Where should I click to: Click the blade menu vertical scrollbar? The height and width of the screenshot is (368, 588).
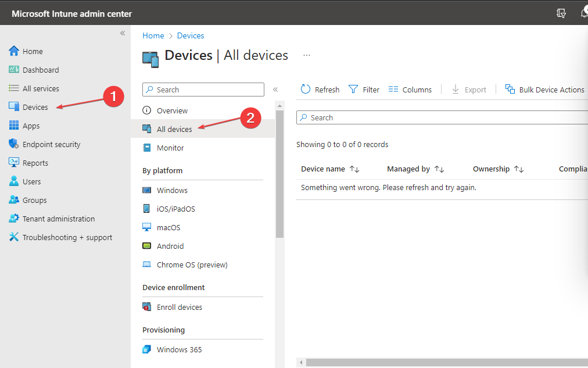pyautogui.click(x=279, y=174)
